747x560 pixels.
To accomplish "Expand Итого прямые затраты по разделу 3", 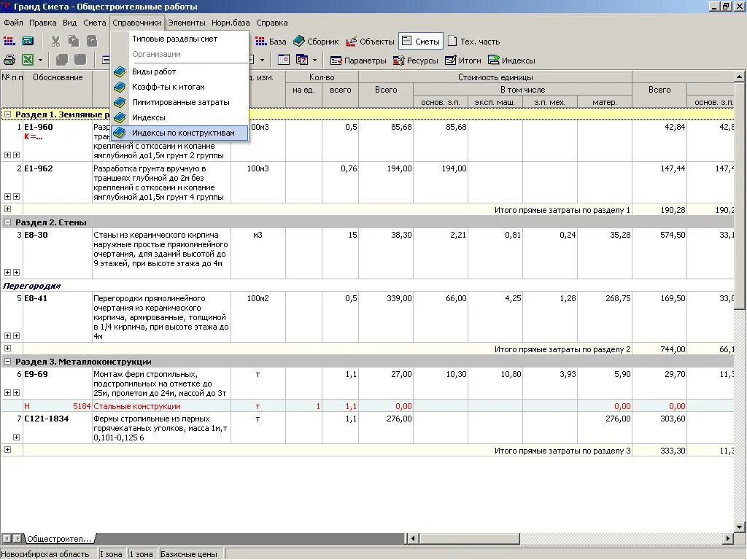I will (7, 449).
